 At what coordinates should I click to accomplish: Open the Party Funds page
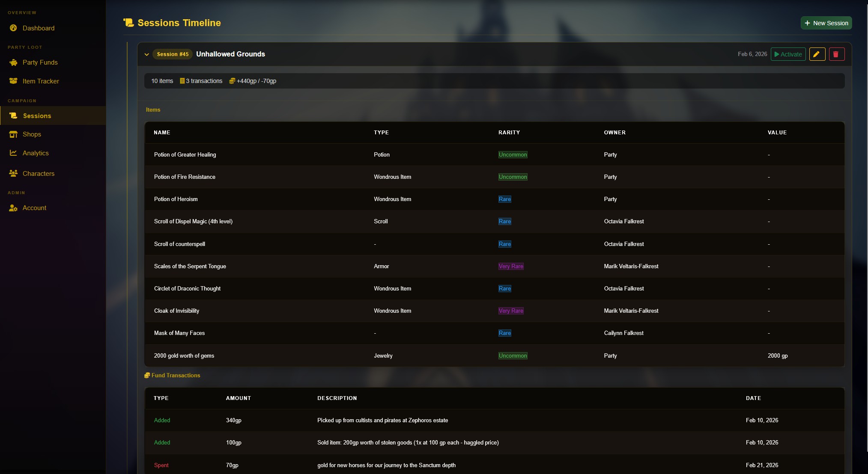coord(40,62)
